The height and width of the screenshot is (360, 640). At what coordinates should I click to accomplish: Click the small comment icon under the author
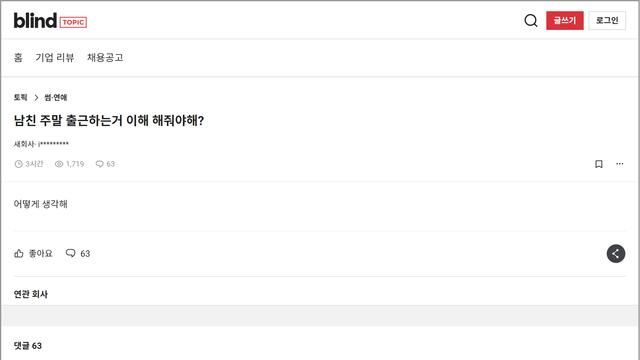(99, 164)
